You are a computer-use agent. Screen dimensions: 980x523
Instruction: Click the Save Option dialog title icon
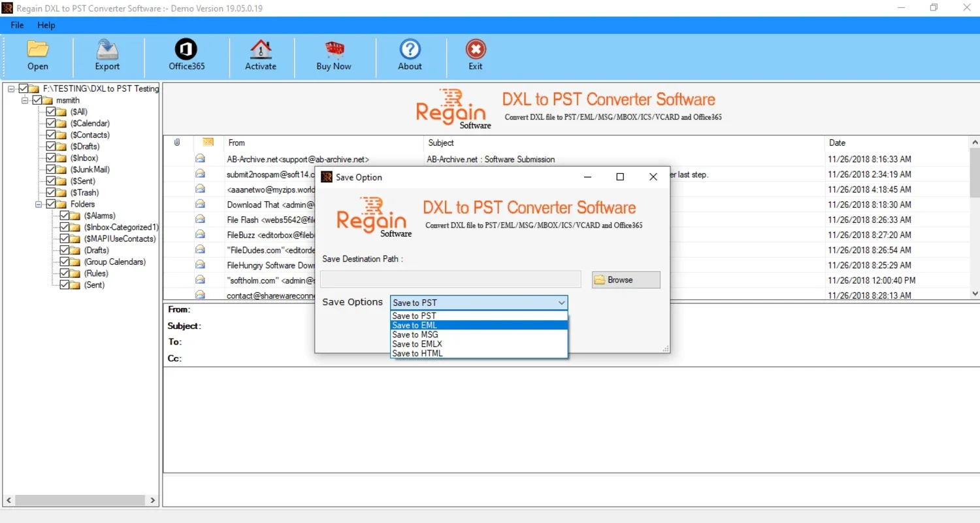coord(327,177)
